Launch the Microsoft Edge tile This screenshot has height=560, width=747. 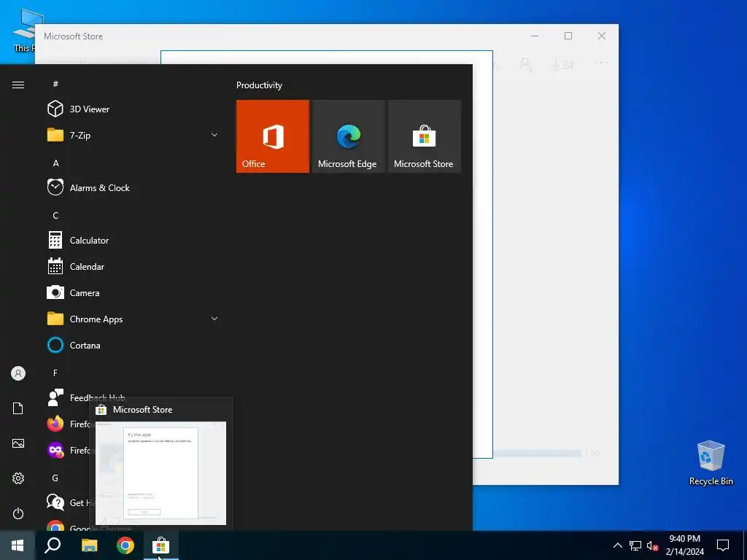coord(348,136)
